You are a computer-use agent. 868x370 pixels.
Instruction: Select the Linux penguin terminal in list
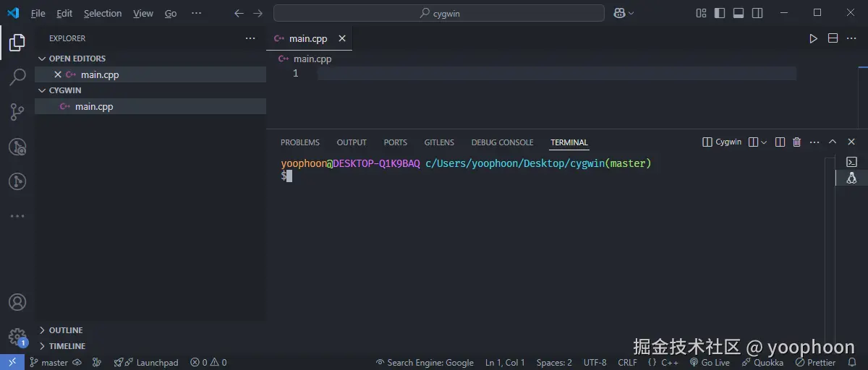pyautogui.click(x=851, y=178)
